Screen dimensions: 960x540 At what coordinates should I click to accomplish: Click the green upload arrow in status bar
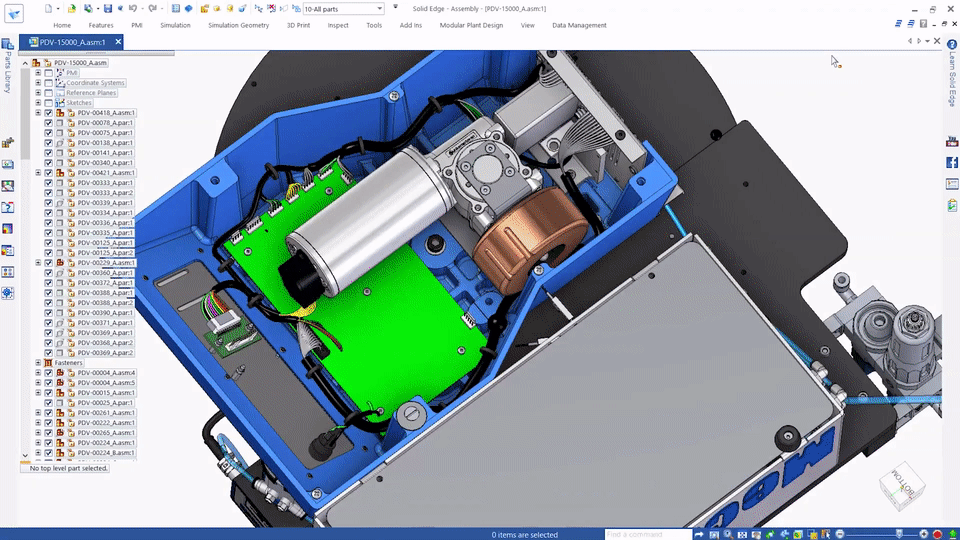pyautogui.click(x=953, y=534)
